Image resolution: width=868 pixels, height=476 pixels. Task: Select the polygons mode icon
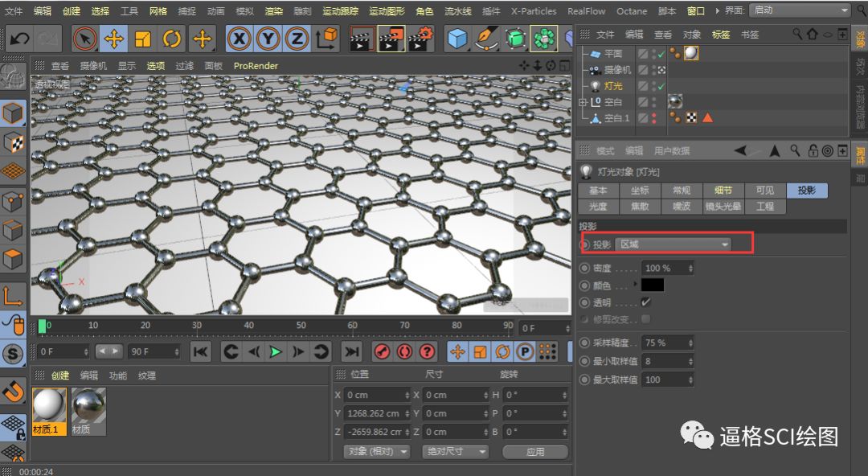point(13,258)
